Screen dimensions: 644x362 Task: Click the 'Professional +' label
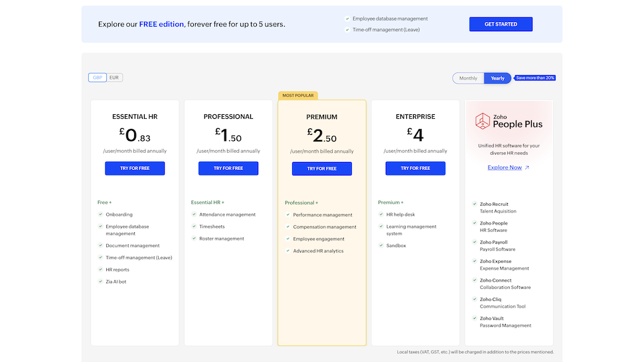click(301, 203)
